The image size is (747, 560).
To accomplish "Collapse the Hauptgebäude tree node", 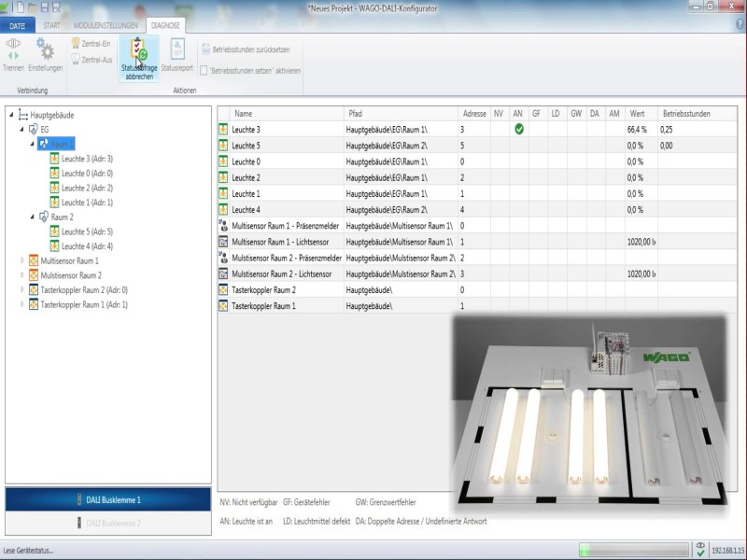I will tap(11, 115).
